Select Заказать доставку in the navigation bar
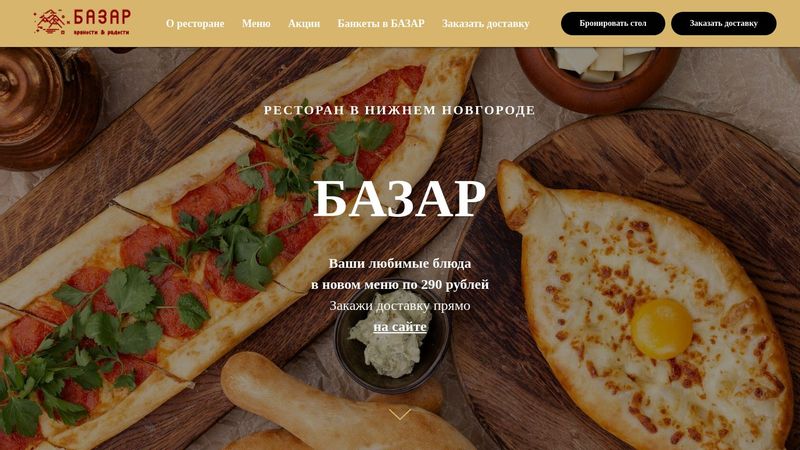Image resolution: width=800 pixels, height=450 pixels. click(486, 23)
